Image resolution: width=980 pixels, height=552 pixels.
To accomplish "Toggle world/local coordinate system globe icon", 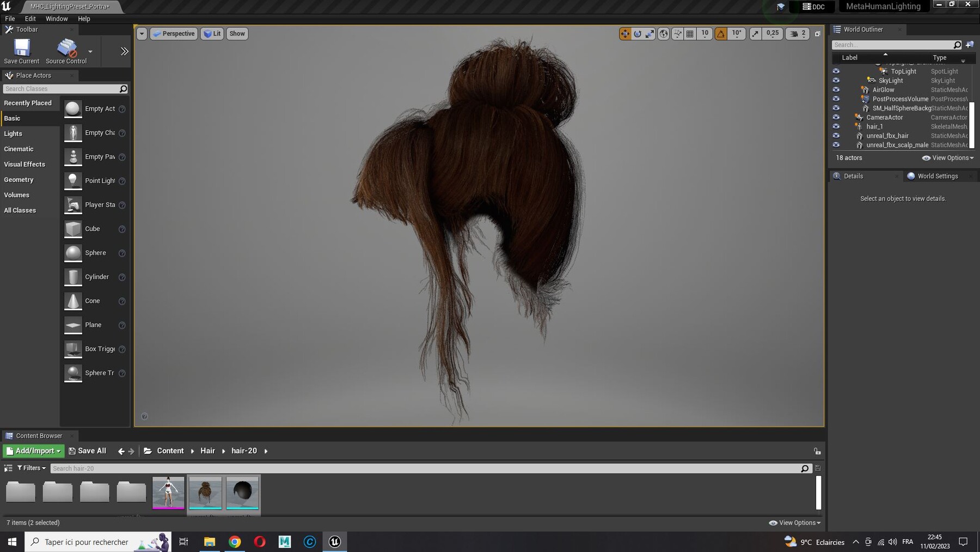I will (x=664, y=34).
